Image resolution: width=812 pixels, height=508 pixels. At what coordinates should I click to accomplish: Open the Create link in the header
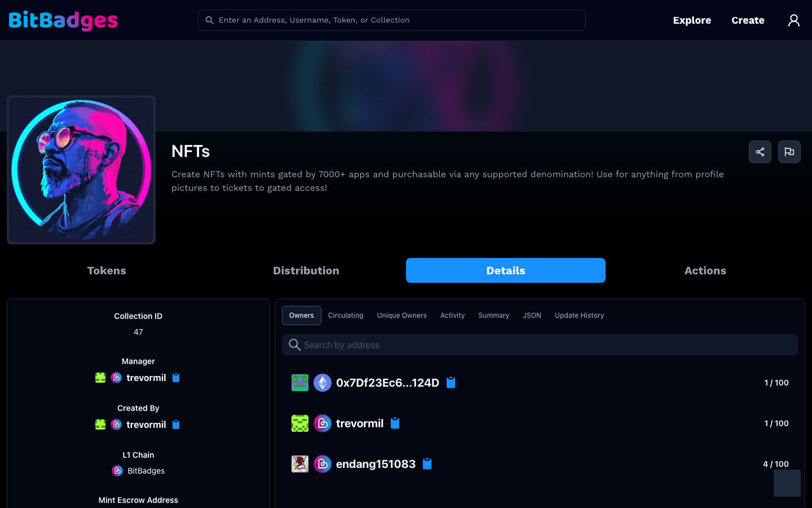point(748,20)
